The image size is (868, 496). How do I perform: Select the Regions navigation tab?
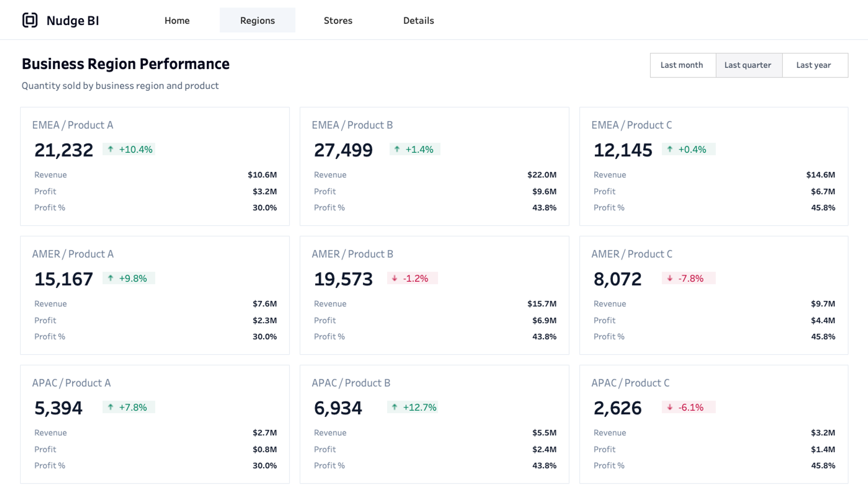point(257,20)
